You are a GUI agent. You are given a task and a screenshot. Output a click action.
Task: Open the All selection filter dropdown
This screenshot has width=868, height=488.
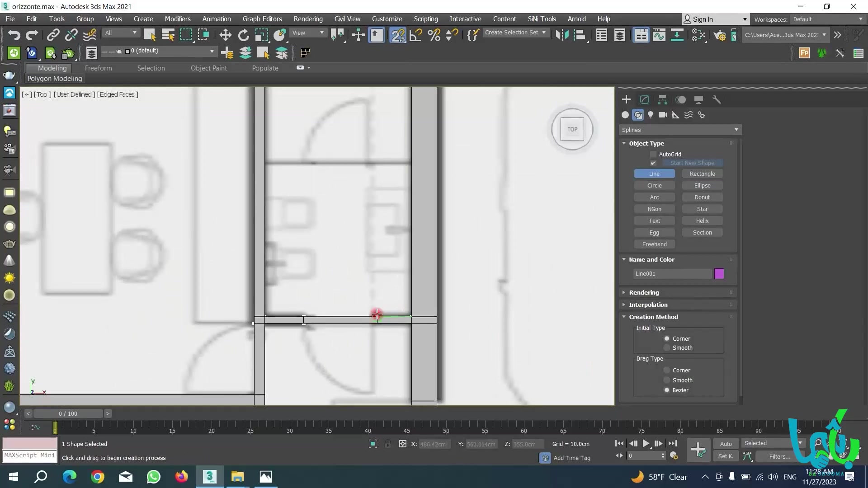pos(121,33)
